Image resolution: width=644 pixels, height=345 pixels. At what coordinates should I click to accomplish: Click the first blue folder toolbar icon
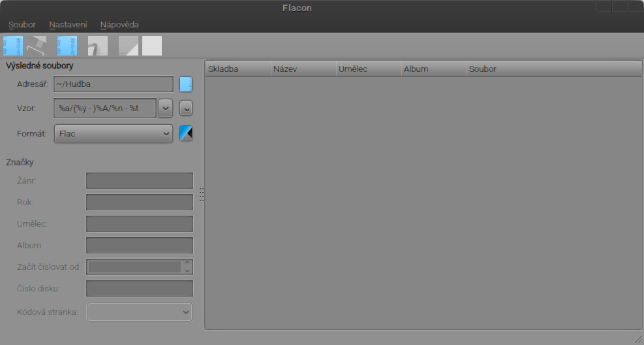point(13,46)
